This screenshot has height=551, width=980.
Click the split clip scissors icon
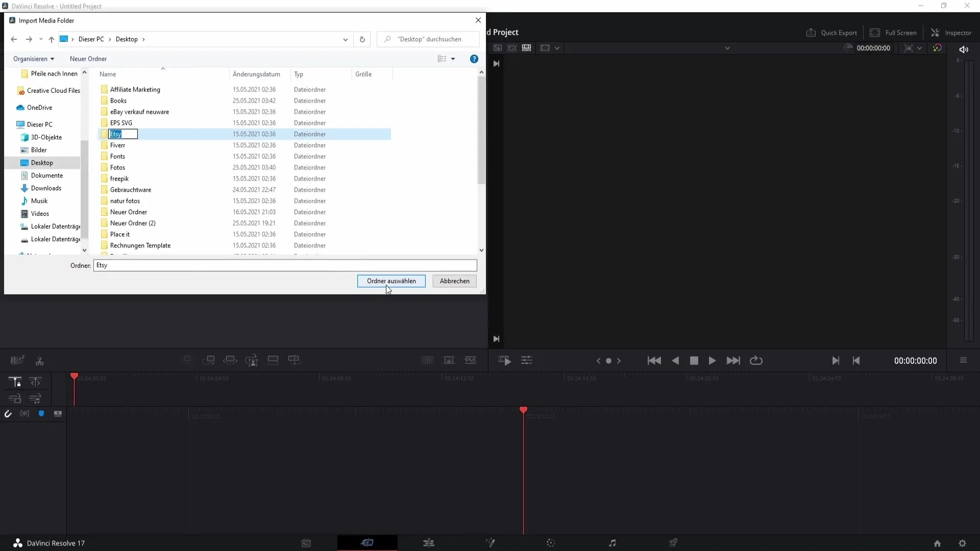point(39,361)
